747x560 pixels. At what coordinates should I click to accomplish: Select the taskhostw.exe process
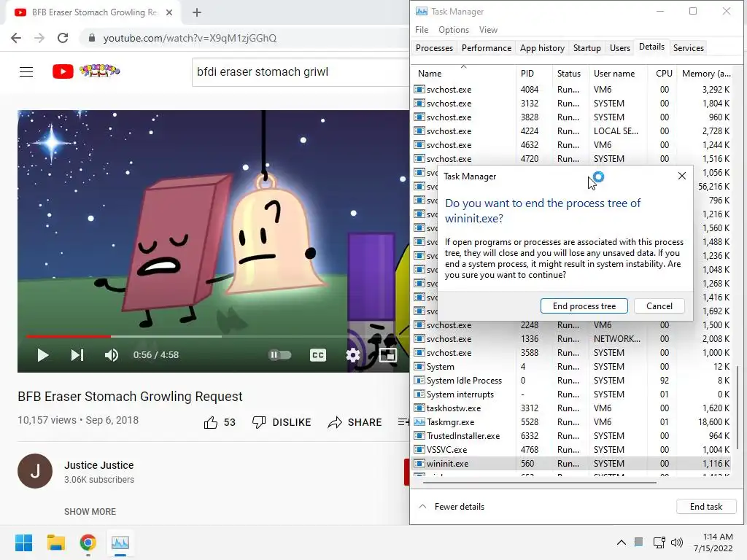click(573, 408)
